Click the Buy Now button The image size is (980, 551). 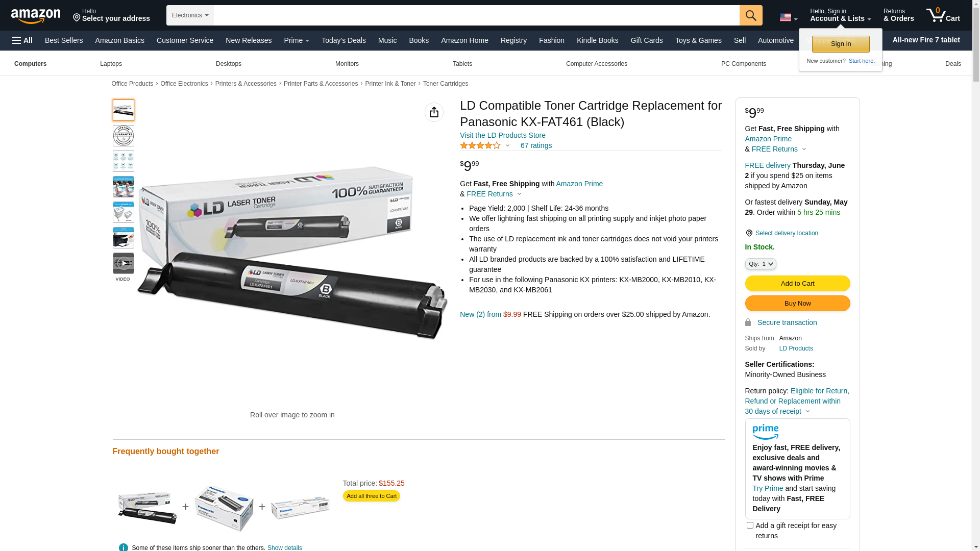click(797, 304)
